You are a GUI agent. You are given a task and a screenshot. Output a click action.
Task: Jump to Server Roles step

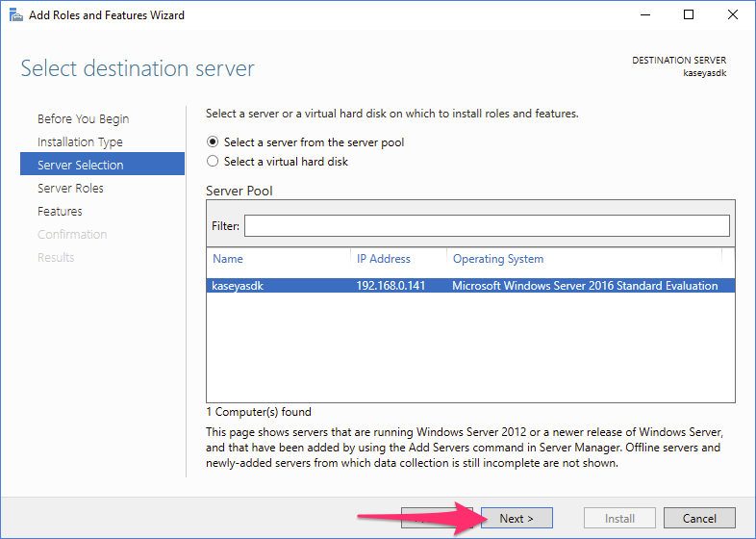pyautogui.click(x=70, y=189)
